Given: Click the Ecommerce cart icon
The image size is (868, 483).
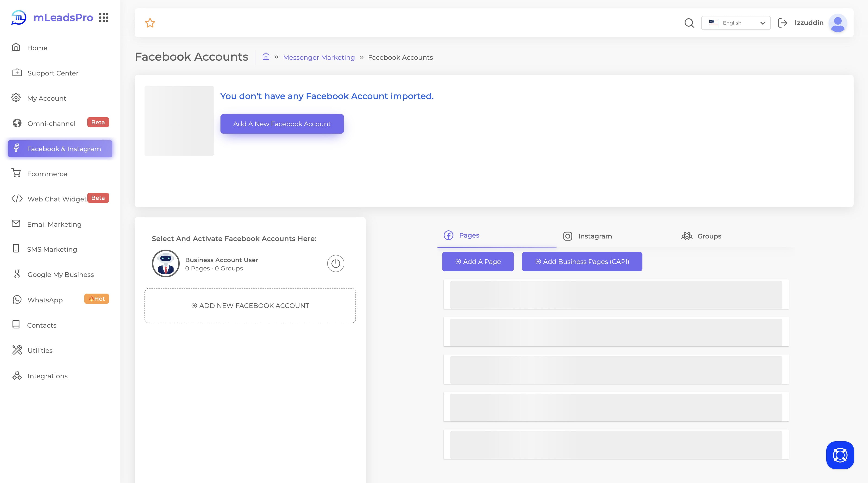Looking at the screenshot, I should tap(16, 173).
